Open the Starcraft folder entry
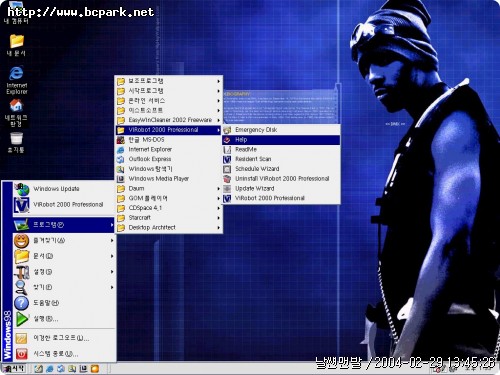This screenshot has height=375, width=500. [x=169, y=218]
